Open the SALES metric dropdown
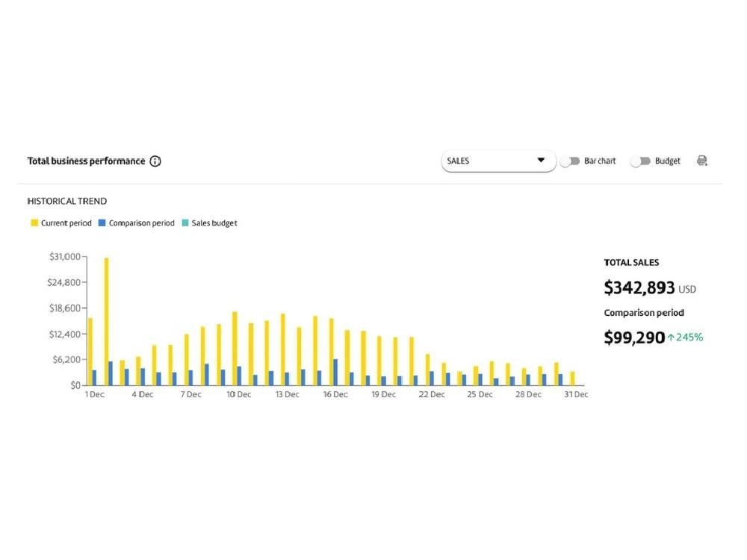 pos(498,161)
